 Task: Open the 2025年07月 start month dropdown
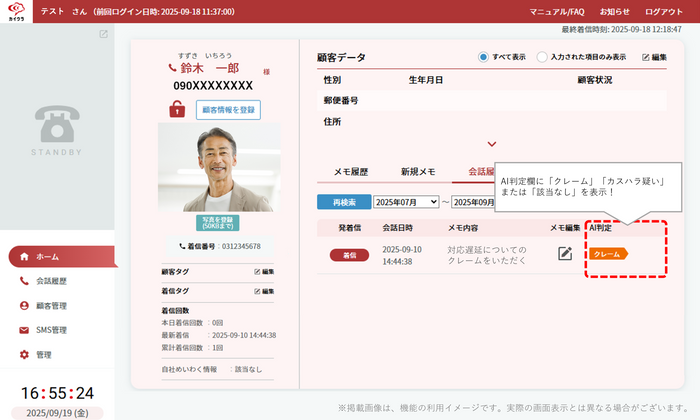[x=406, y=202]
